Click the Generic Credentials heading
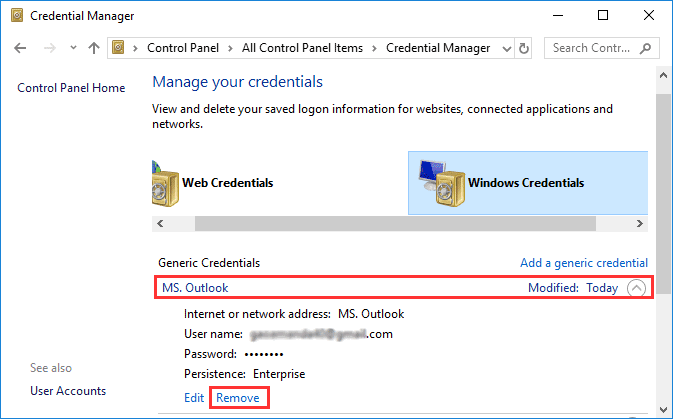The height and width of the screenshot is (419, 673). point(209,263)
